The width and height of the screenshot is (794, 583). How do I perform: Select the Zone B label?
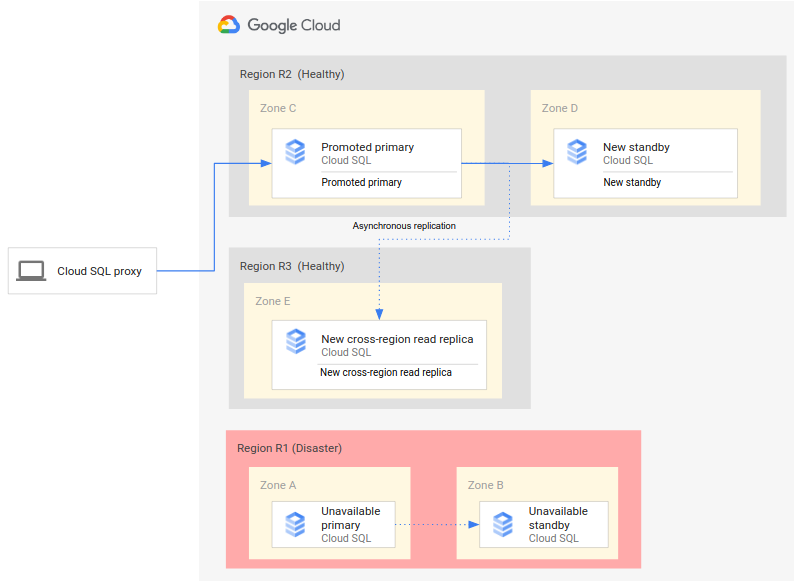coord(485,485)
